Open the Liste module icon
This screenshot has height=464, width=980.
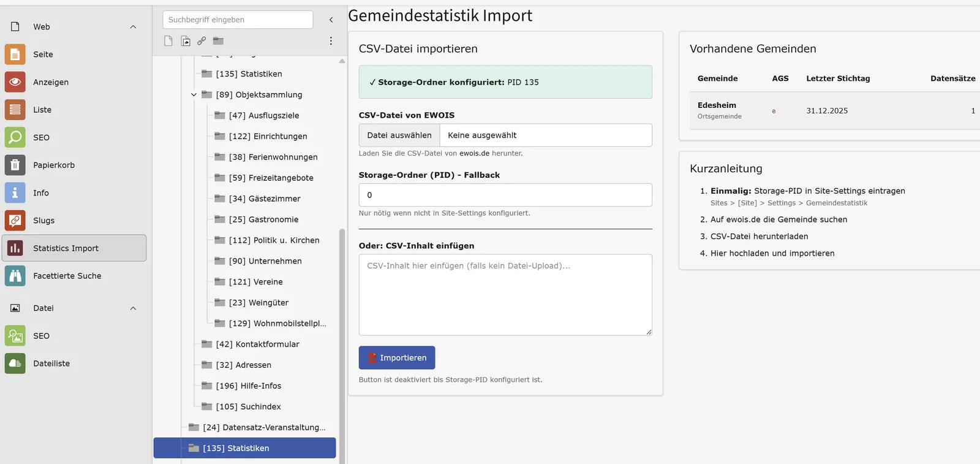[15, 110]
